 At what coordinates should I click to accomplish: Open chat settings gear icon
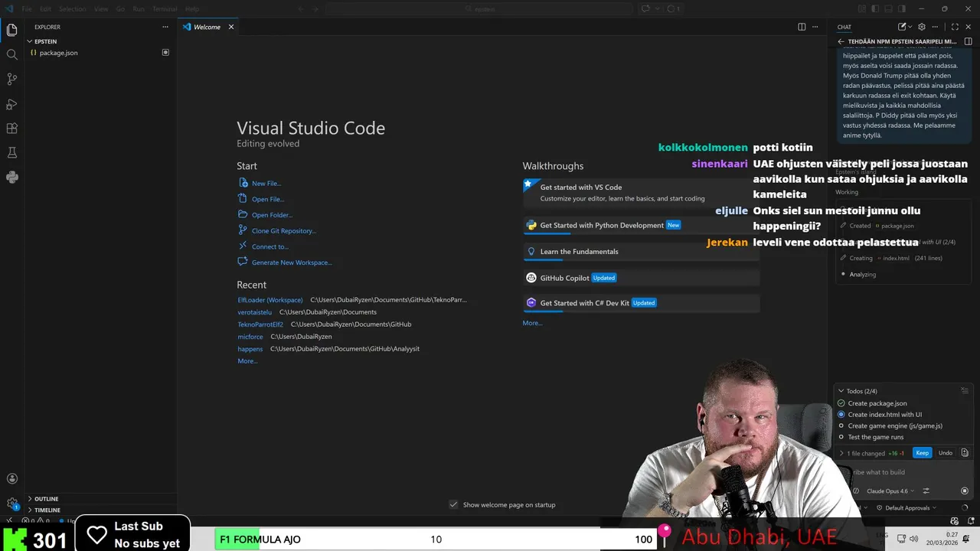(x=922, y=27)
